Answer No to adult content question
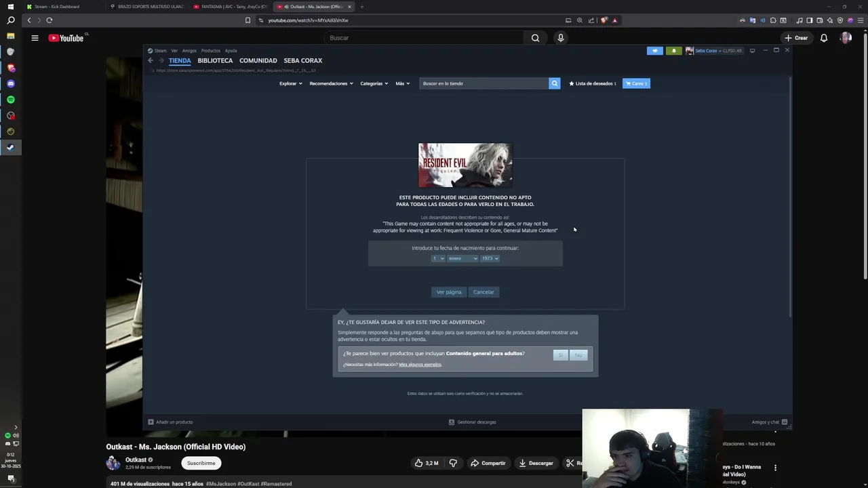Screen dimensions: 868x488 [578, 355]
